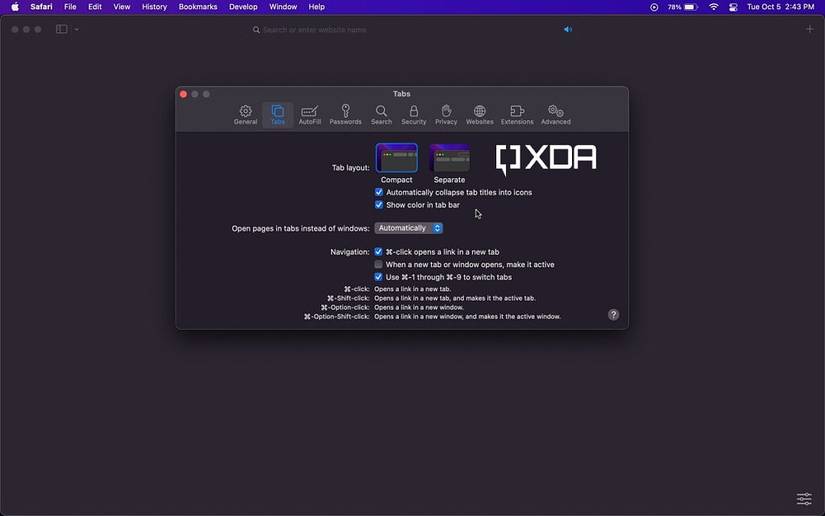
Task: Open the Websites preferences pane
Action: pos(479,115)
